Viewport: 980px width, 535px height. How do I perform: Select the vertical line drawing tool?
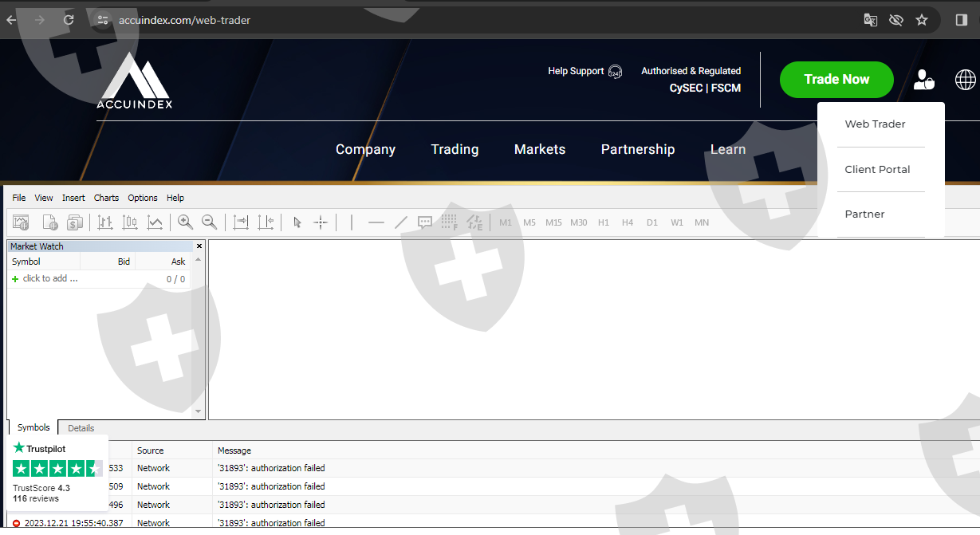[352, 222]
